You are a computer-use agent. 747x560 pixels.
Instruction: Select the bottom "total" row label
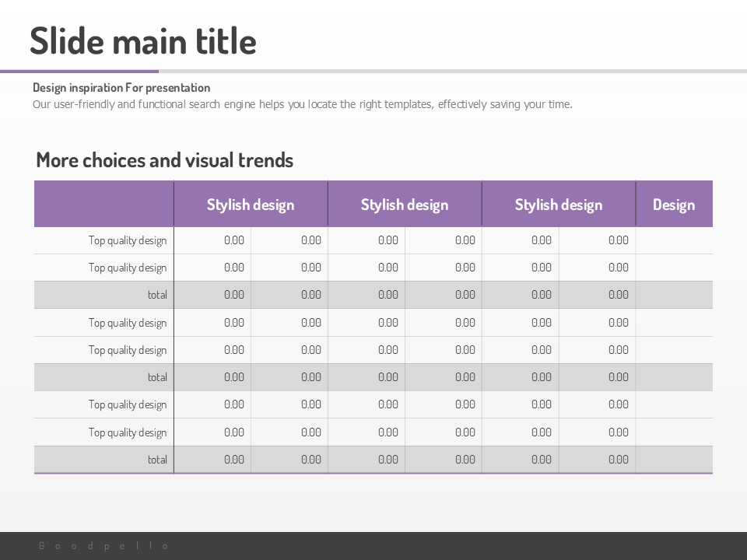point(157,460)
